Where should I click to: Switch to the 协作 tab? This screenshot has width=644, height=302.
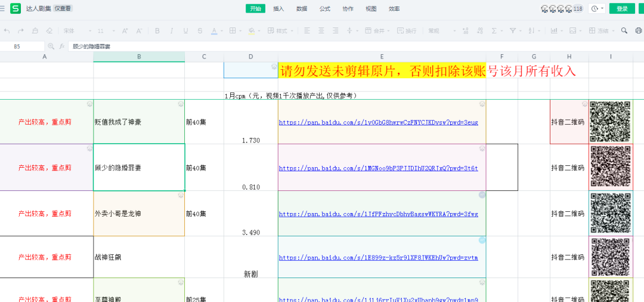coord(348,8)
